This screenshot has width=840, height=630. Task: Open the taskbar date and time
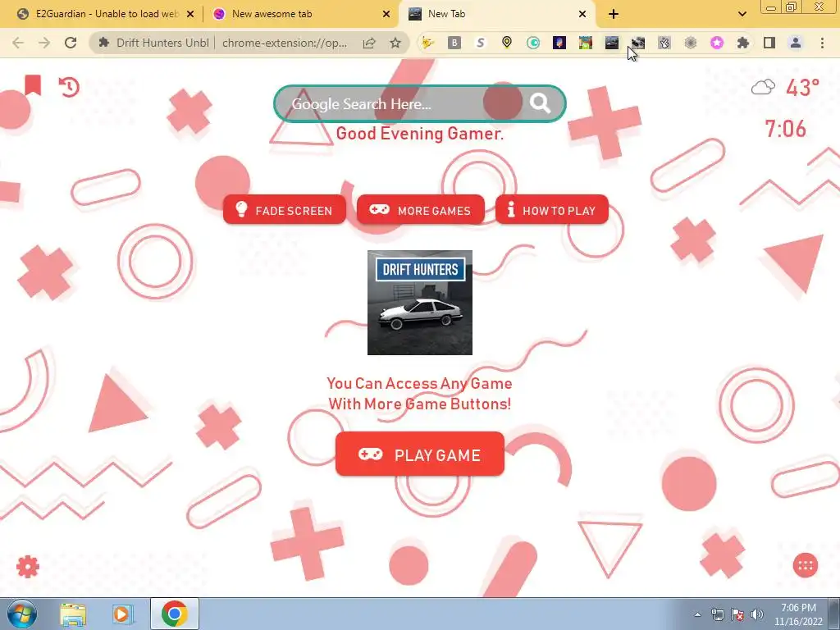coord(798,614)
